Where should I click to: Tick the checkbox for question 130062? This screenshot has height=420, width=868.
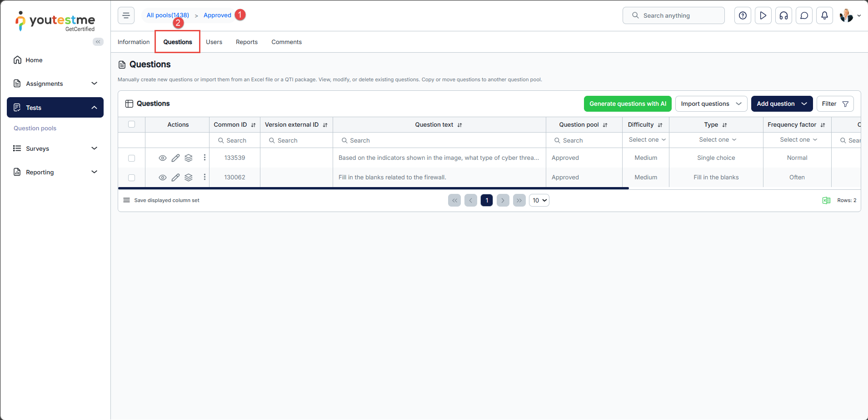click(x=132, y=178)
